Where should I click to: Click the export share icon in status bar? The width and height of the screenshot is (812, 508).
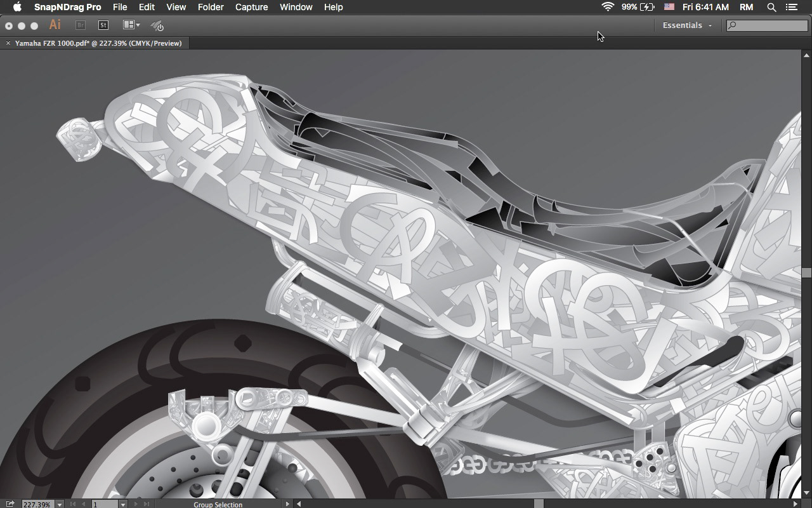click(10, 504)
